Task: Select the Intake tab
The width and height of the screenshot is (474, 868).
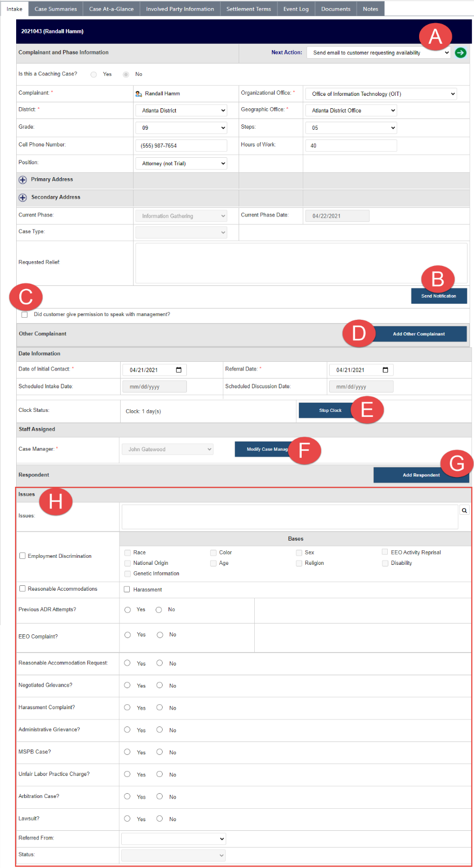Action: point(15,9)
